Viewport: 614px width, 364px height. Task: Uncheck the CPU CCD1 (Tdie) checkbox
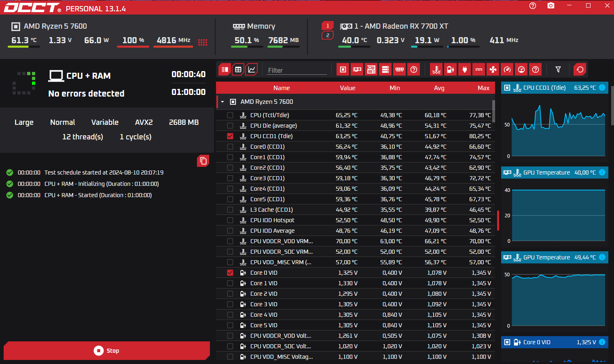click(230, 136)
